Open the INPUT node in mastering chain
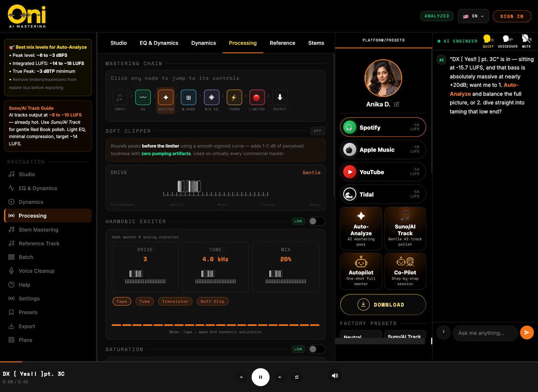The width and height of the screenshot is (538, 392). (120, 100)
